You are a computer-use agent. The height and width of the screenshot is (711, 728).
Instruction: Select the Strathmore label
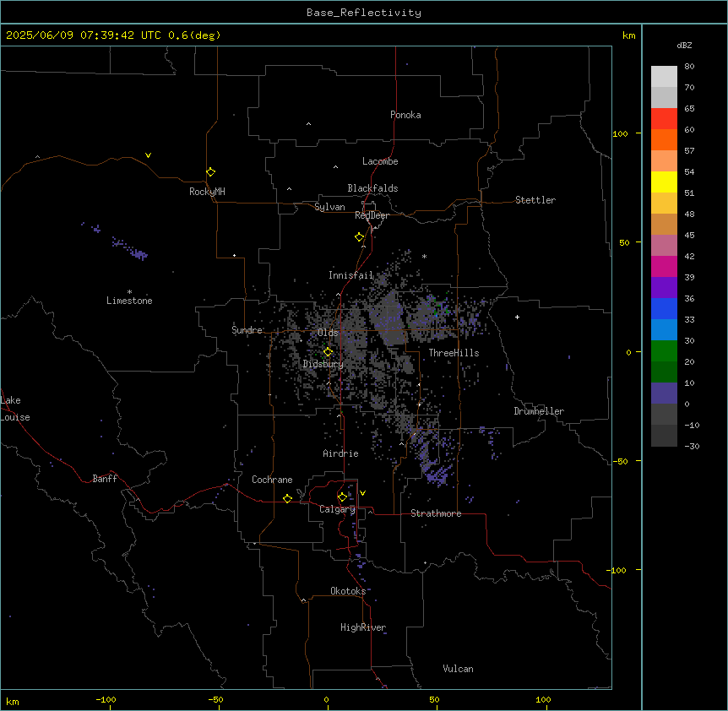click(x=436, y=513)
